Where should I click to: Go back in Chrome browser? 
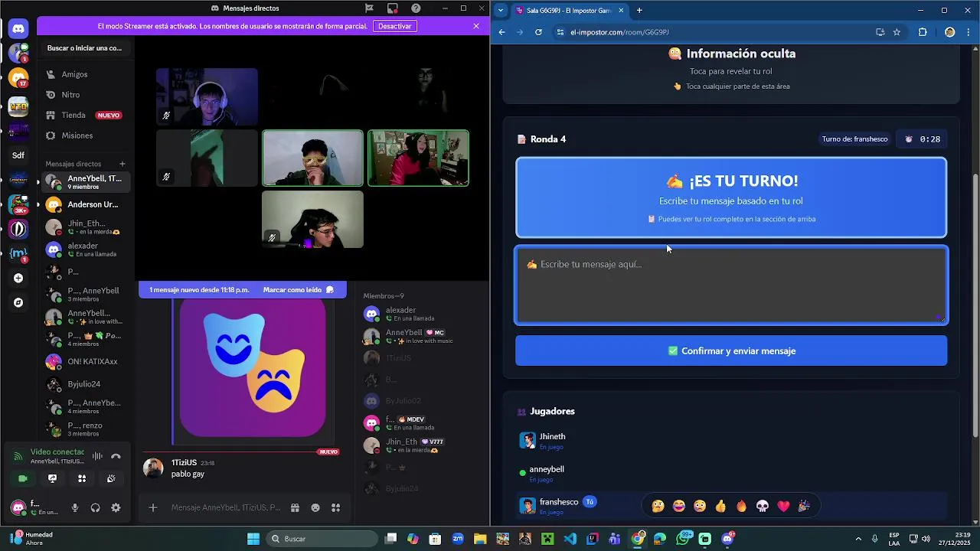(x=501, y=32)
